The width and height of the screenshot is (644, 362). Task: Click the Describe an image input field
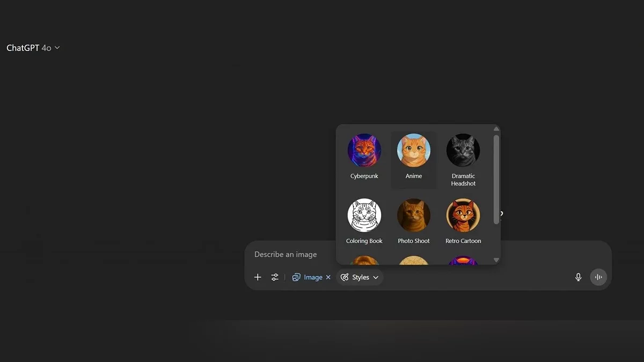coord(290,254)
